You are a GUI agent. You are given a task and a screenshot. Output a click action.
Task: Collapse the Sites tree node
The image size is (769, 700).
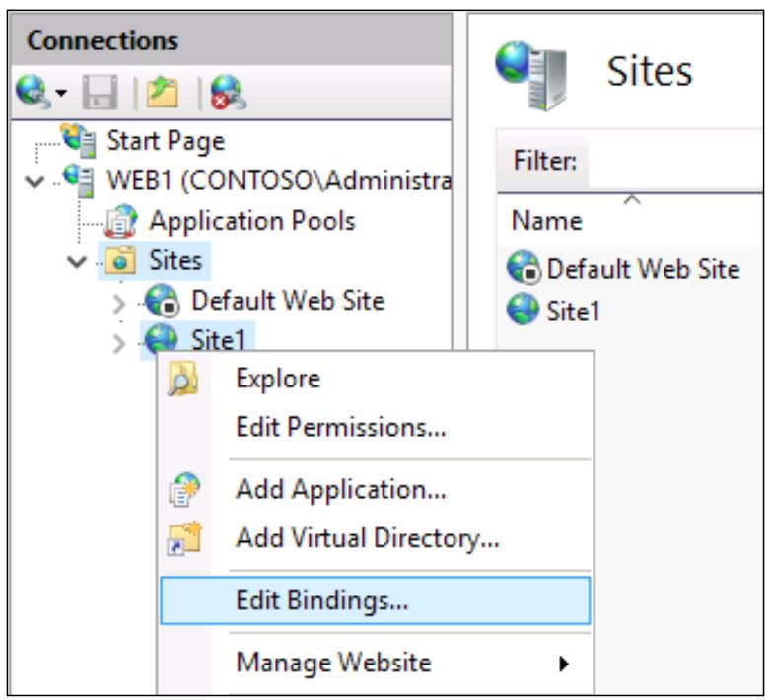pos(77,261)
